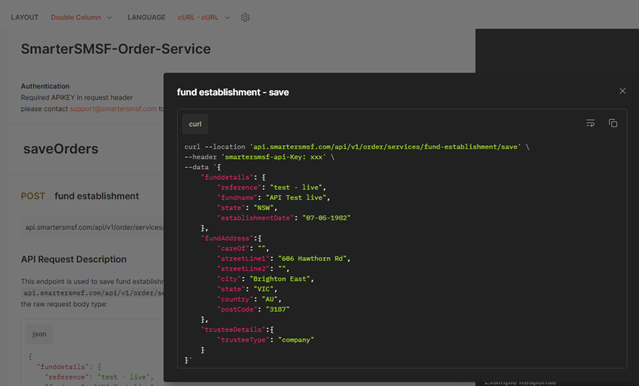Click the "3187" postcode value
The image size is (639, 386).
(278, 309)
